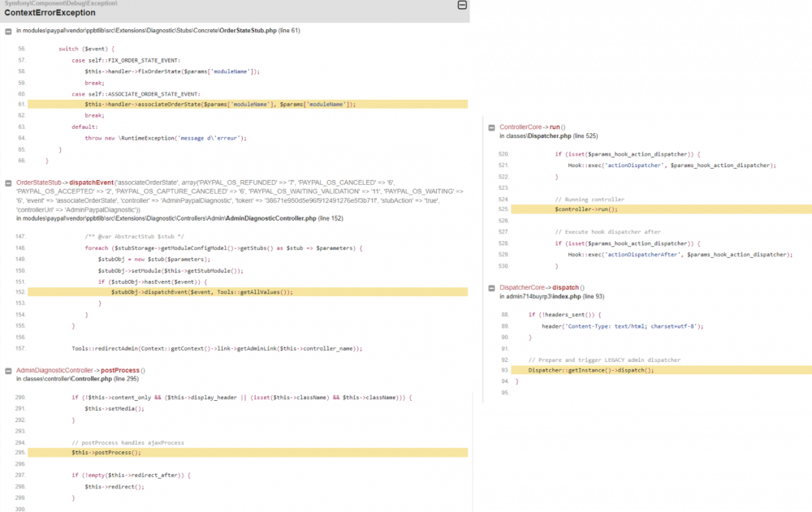The height and width of the screenshot is (512, 812).
Task: Click highlighted line 152 dispatchEvent call
Action: click(248, 292)
